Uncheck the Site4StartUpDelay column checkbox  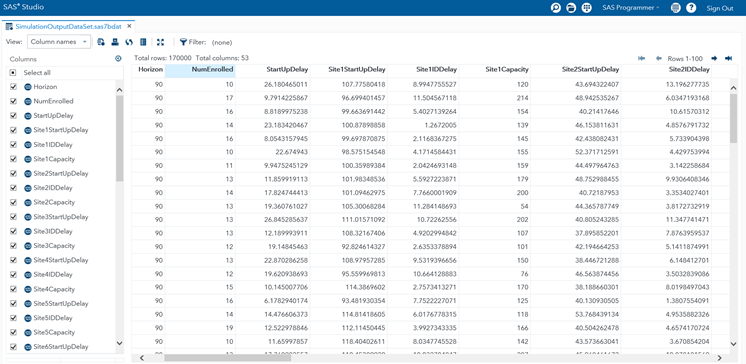coord(13,260)
